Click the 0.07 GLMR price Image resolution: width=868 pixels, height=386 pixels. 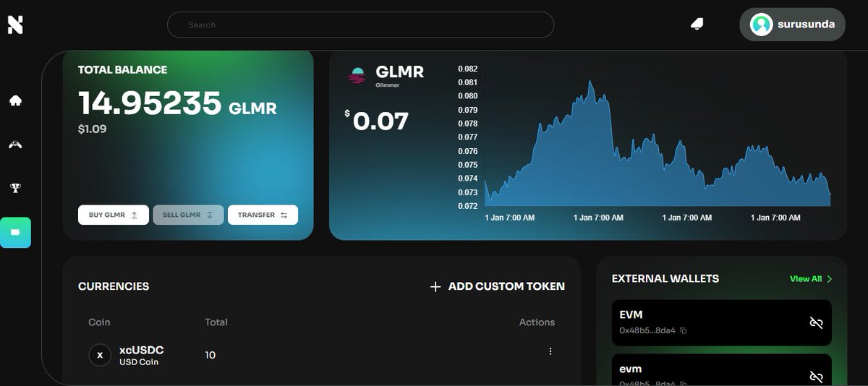(x=380, y=121)
